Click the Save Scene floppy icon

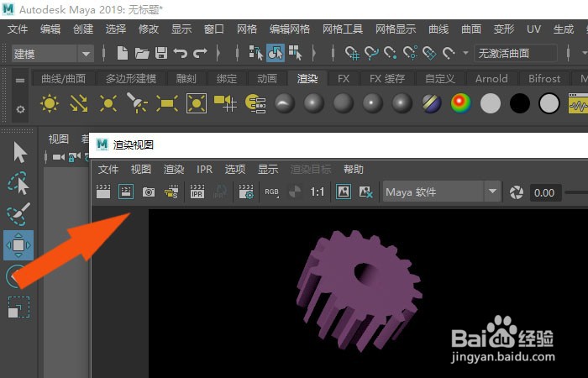click(161, 53)
